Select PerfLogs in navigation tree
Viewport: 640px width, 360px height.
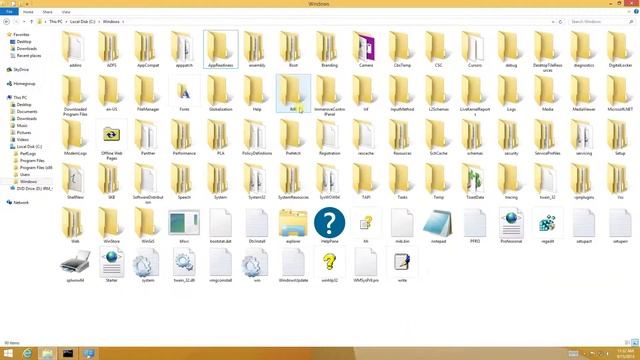pyautogui.click(x=28, y=153)
